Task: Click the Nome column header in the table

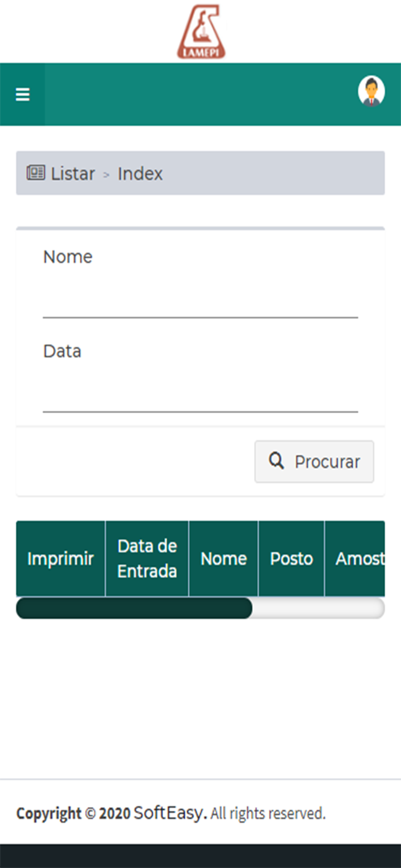Action: (224, 559)
